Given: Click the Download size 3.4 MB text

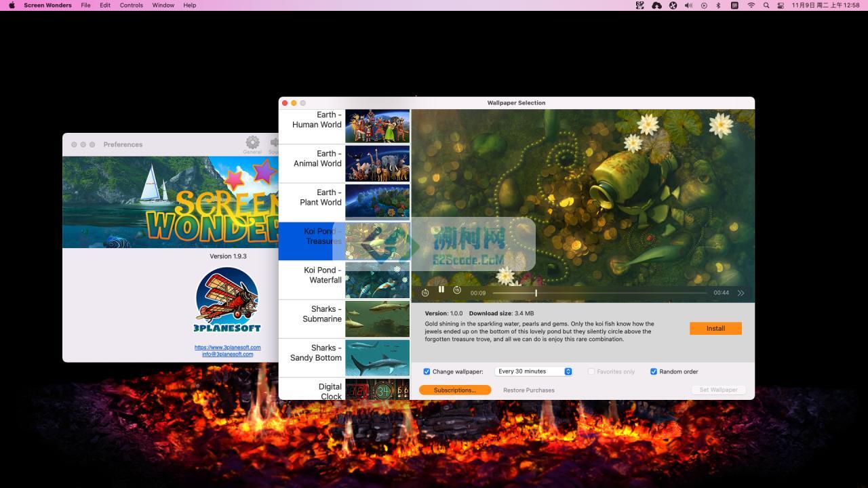Looking at the screenshot, I should 501,313.
